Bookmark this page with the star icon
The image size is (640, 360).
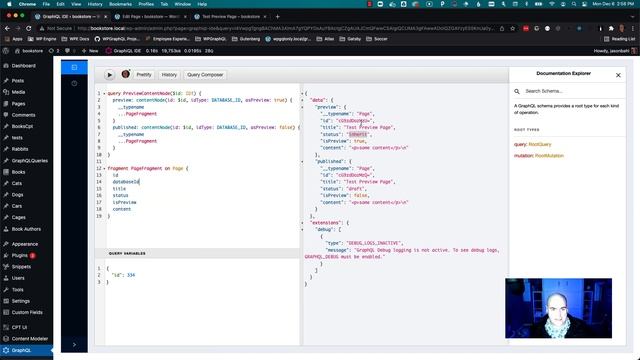point(513,29)
